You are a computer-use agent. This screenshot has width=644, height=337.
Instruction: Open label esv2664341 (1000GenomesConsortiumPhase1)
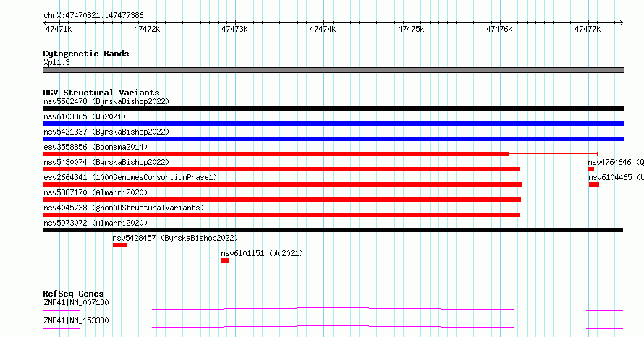click(x=130, y=177)
